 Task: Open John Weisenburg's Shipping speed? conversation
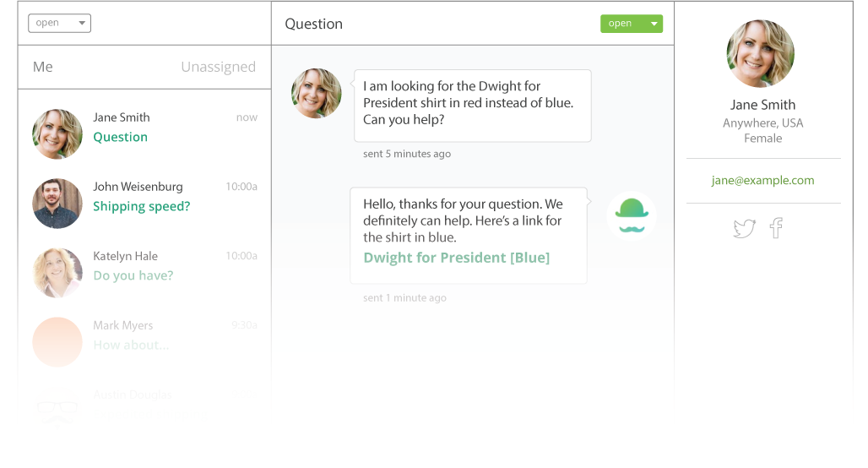[144, 203]
